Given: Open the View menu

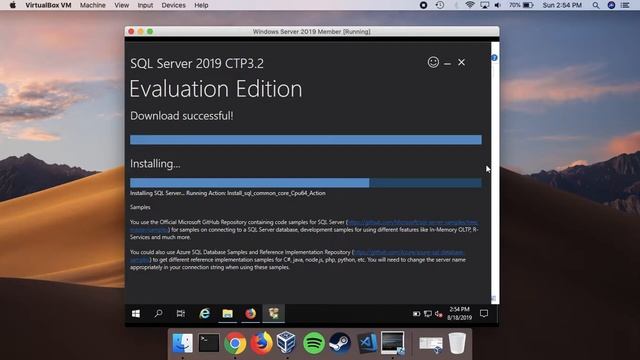Looking at the screenshot, I should point(122,5).
